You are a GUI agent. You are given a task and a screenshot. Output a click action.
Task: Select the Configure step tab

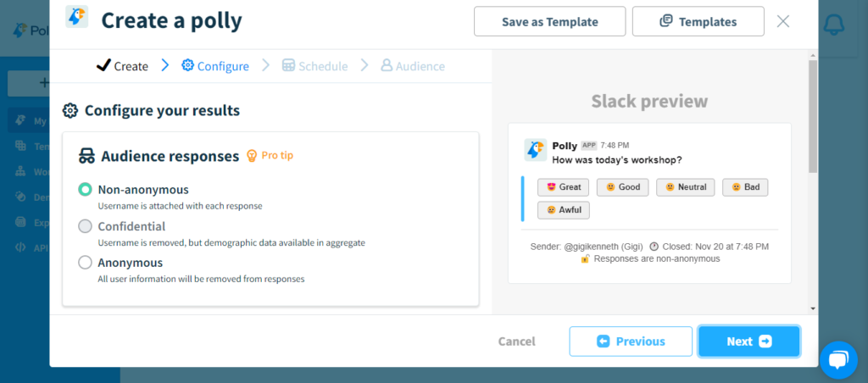[x=215, y=66]
